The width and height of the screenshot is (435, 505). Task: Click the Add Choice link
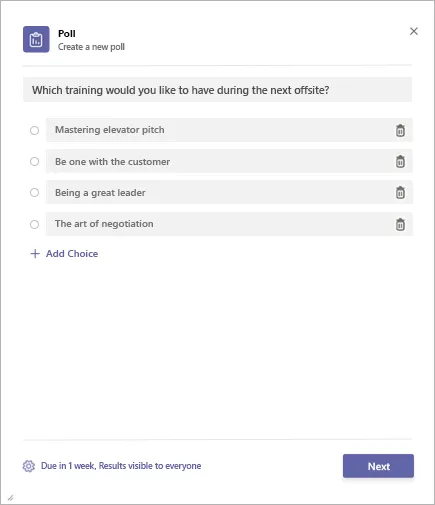point(72,254)
